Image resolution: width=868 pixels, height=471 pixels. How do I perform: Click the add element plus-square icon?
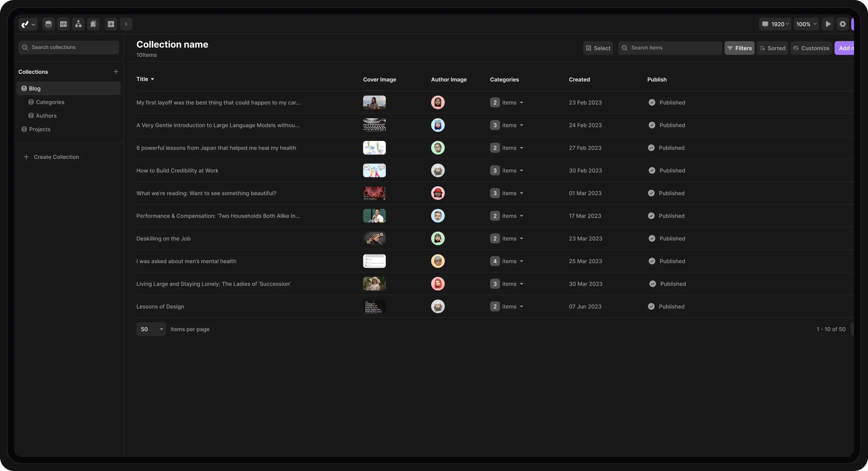pyautogui.click(x=111, y=24)
